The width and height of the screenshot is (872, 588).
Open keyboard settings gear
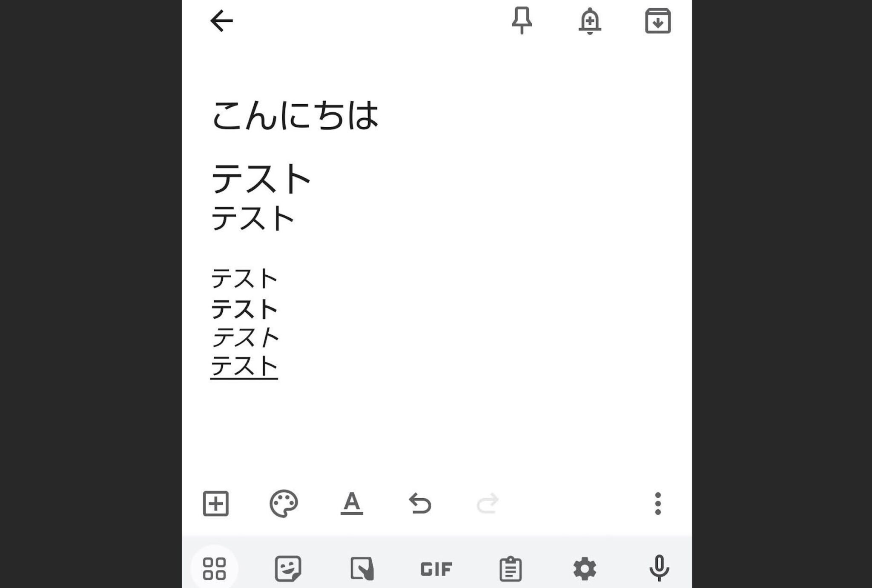coord(585,568)
